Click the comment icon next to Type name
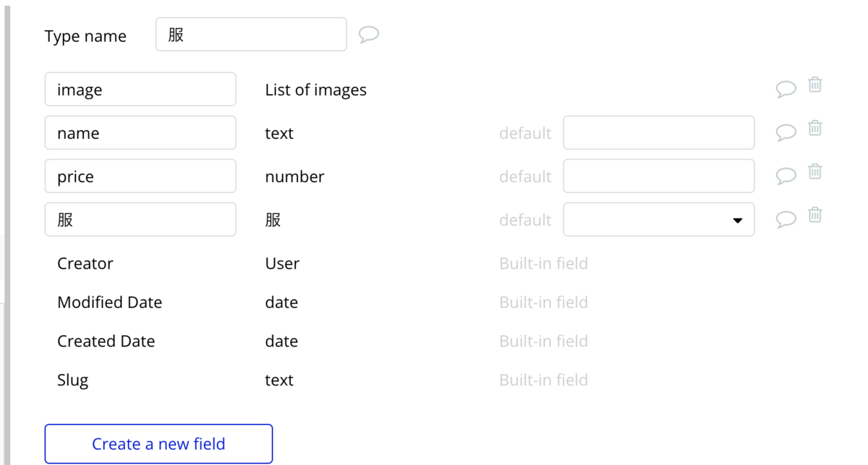The image size is (868, 465). click(369, 35)
